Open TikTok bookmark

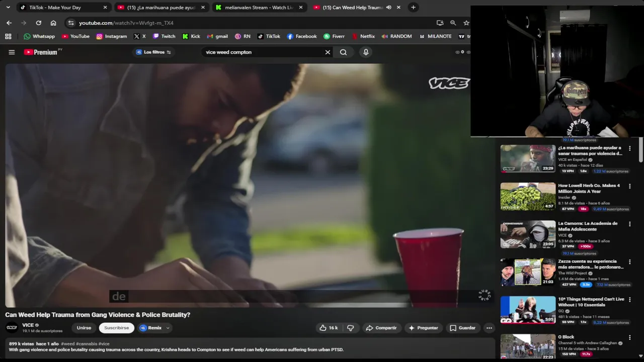point(269,36)
